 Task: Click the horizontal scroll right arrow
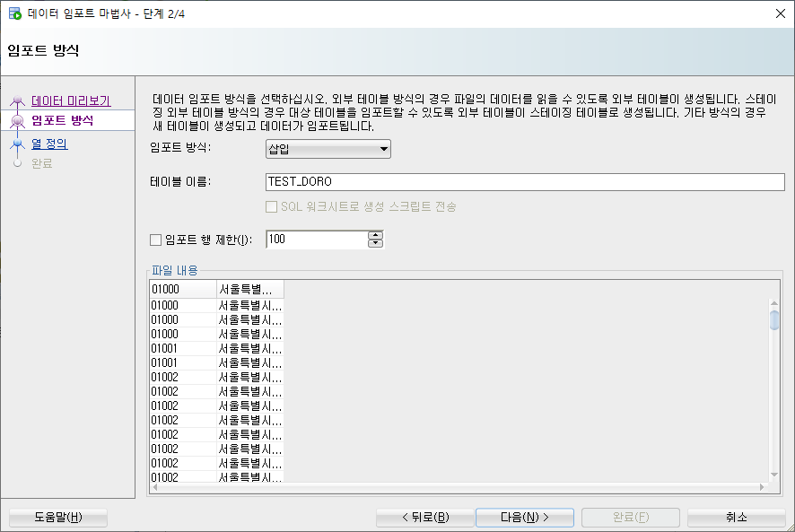(x=762, y=487)
